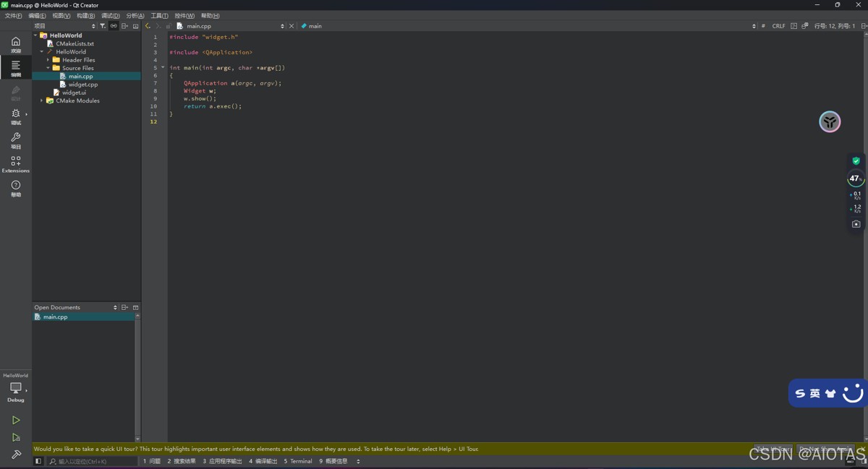This screenshot has width=868, height=469.
Task: Open Projects mode with wrench icon
Action: [15, 140]
